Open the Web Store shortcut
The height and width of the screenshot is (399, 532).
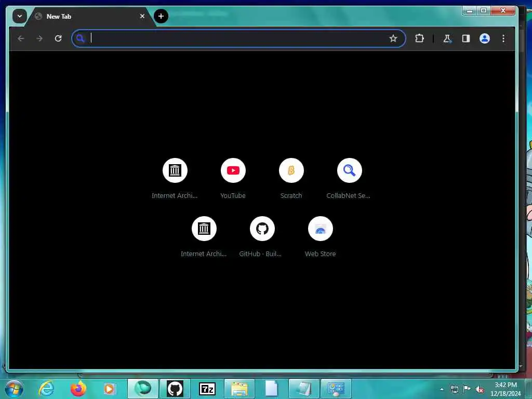[320, 229]
